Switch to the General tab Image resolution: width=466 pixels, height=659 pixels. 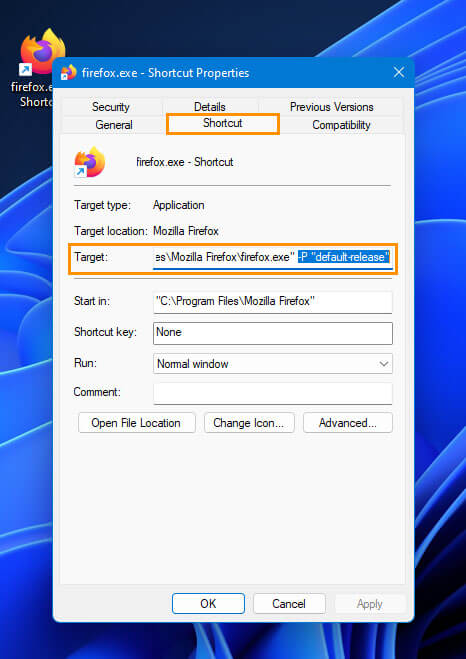coord(114,125)
